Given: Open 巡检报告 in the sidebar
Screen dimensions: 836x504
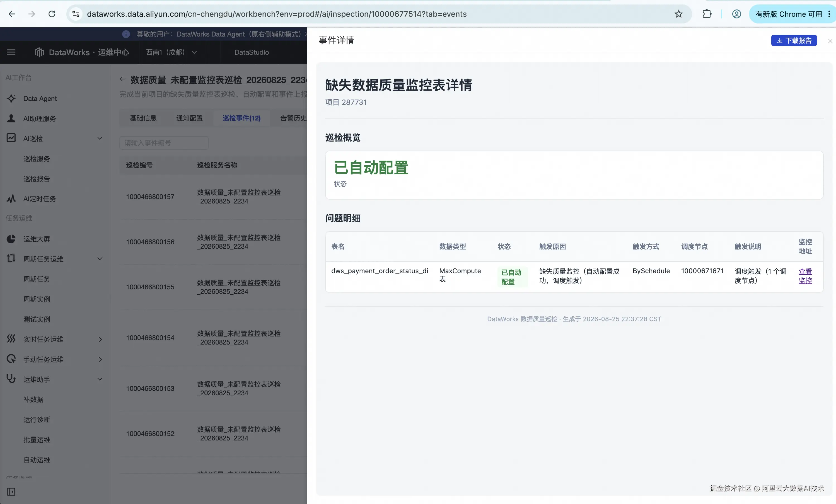Looking at the screenshot, I should [x=37, y=178].
